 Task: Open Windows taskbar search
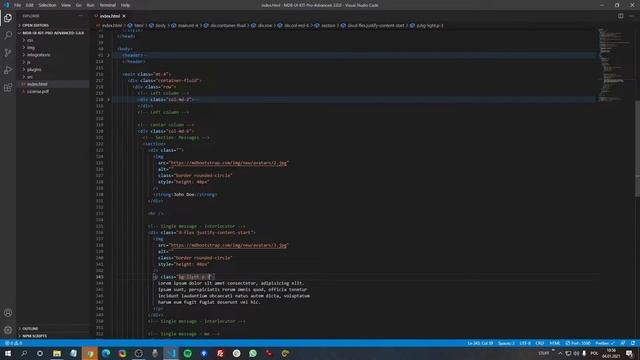tap(24, 353)
